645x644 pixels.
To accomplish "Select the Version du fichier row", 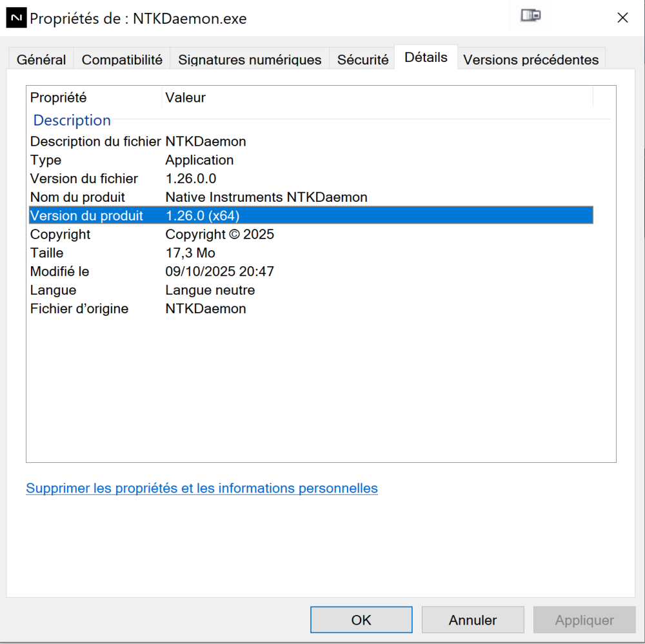I will click(x=311, y=179).
